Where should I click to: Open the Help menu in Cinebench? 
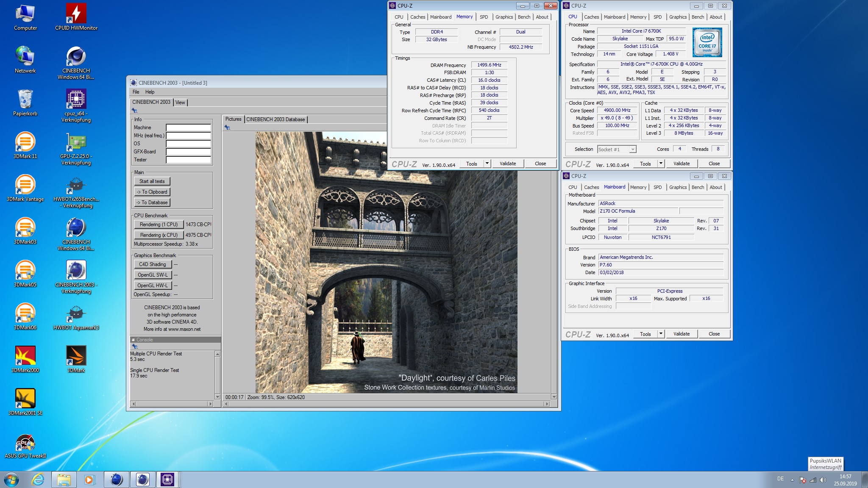tap(150, 92)
